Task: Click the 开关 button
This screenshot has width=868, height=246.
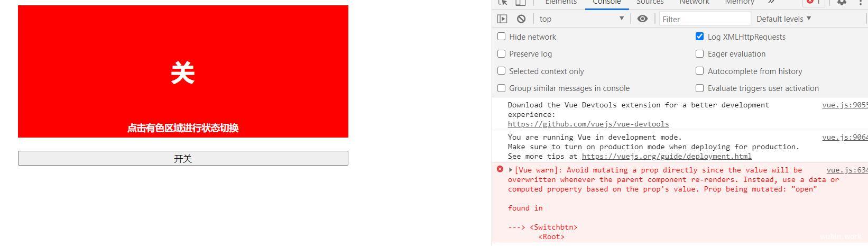Action: 183,158
